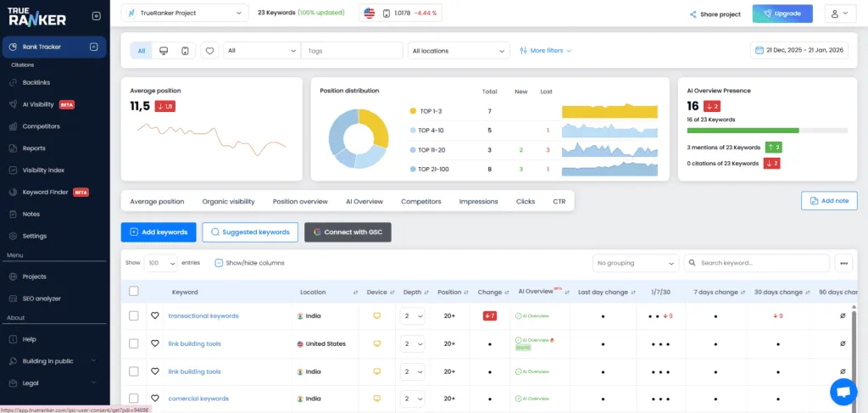Open the Backlinks section icon
Viewport: 868px width, 413px height.
click(13, 82)
